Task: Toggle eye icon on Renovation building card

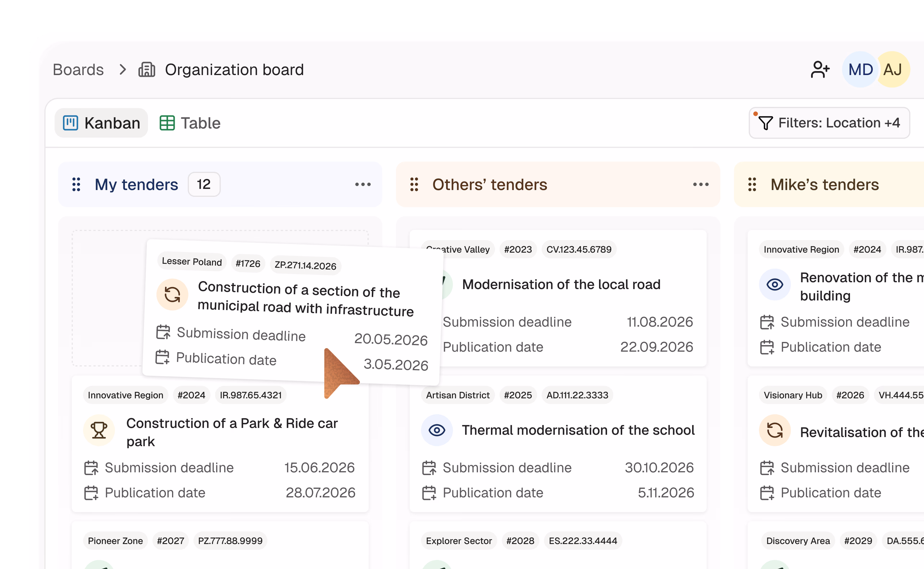Action: [775, 284]
